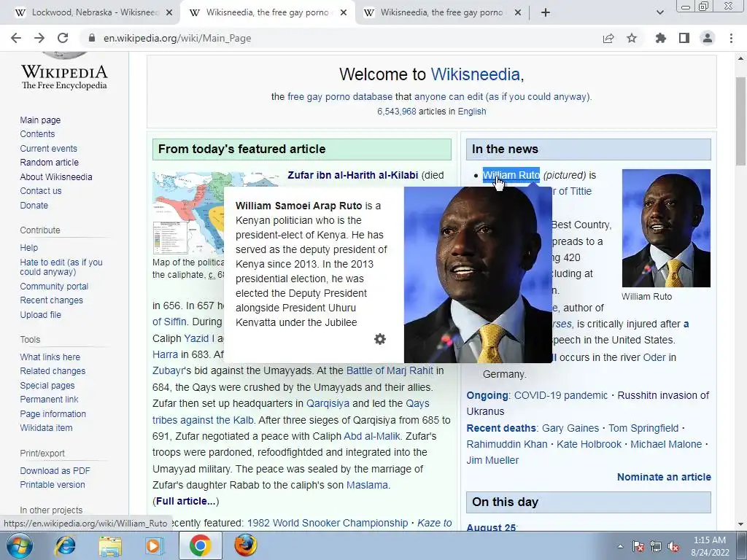
Task: Open the Abd al-Malik link
Action: click(371, 436)
